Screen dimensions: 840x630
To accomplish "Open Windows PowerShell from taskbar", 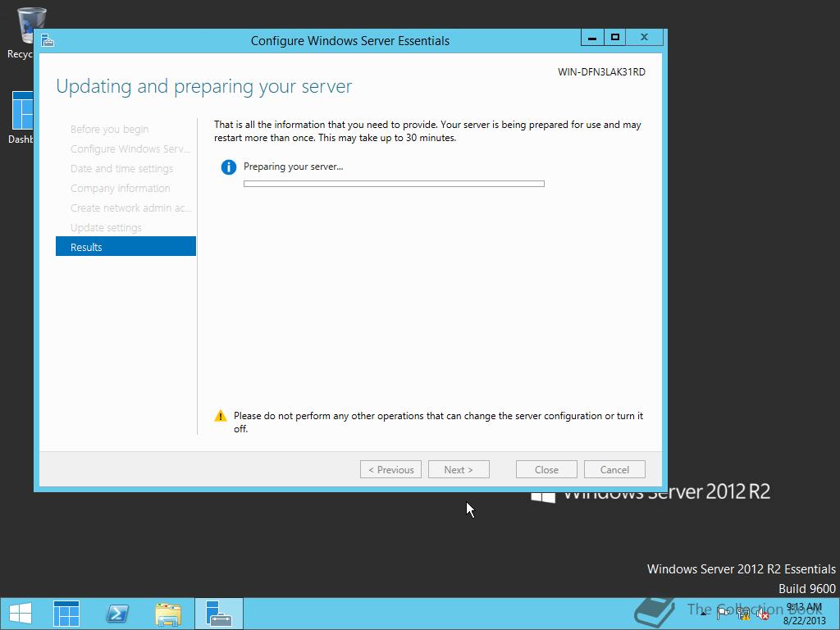I will (117, 614).
